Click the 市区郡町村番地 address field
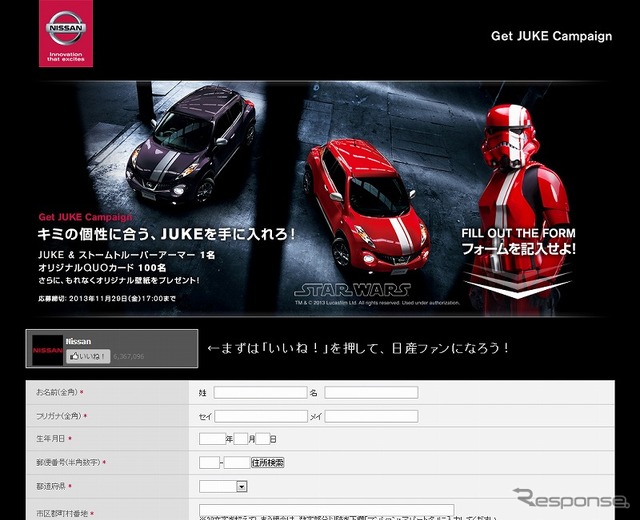 tap(327, 510)
